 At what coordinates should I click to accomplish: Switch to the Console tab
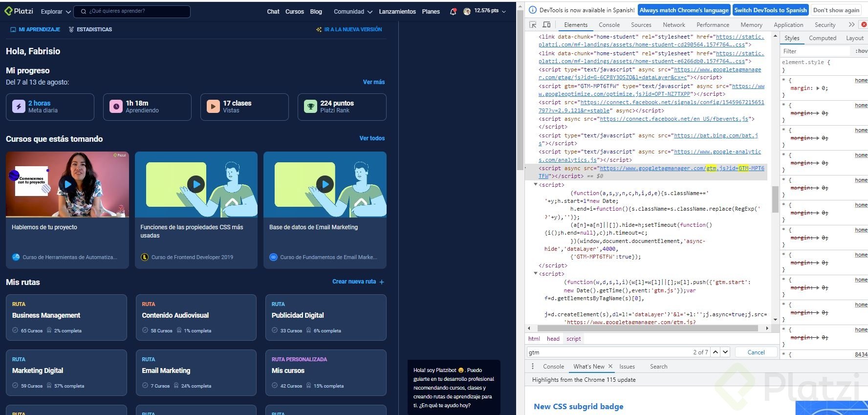(609, 24)
